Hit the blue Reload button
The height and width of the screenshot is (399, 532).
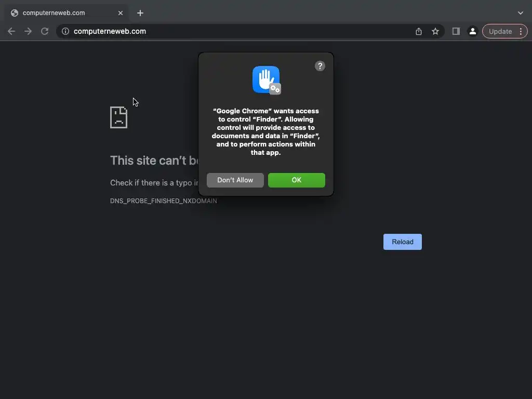pyautogui.click(x=403, y=242)
